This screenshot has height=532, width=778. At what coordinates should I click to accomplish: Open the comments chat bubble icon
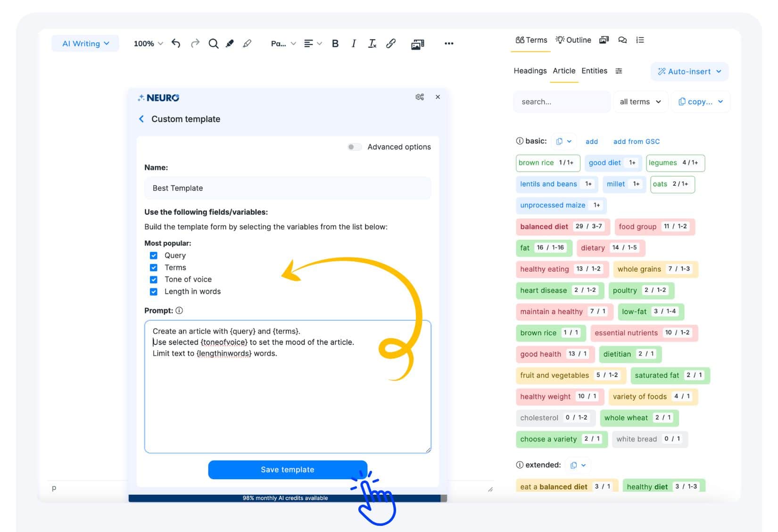point(622,40)
